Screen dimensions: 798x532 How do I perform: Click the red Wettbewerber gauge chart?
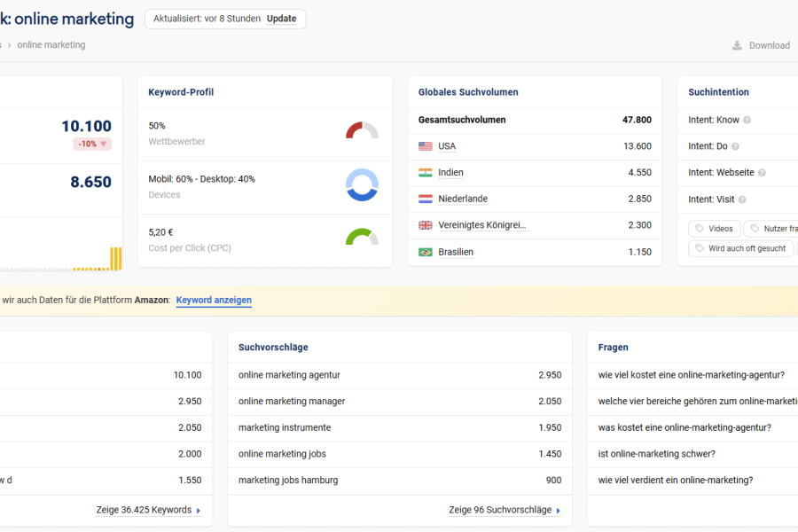coord(362,130)
